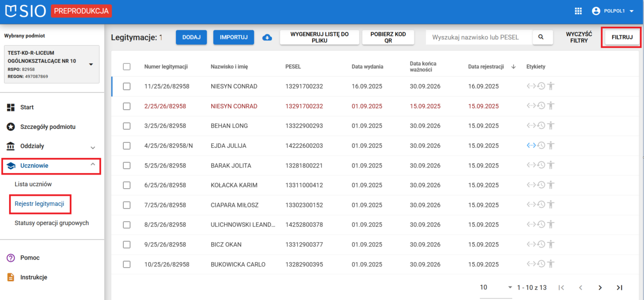Select all rows header checkbox
Viewport: 644px width, 300px height.
127,67
